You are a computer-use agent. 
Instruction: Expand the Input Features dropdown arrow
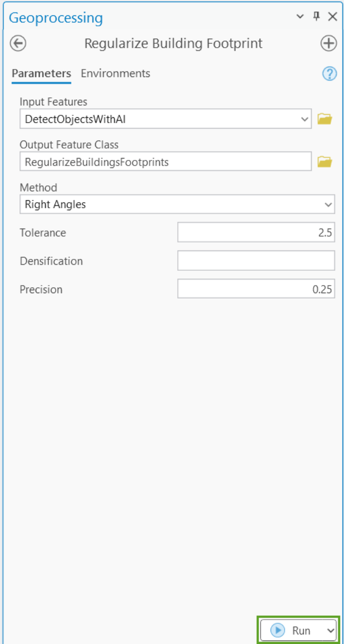pos(304,119)
